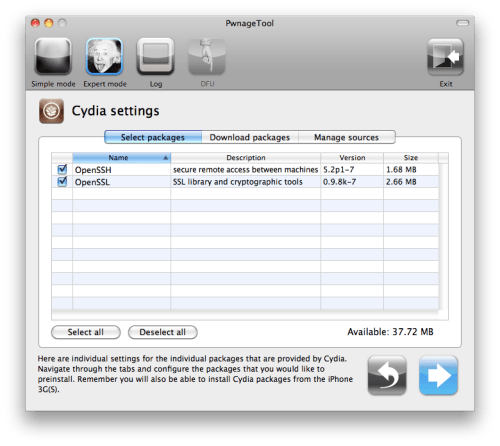Image resolution: width=500 pixels, height=446 pixels.
Task: Open the Log toolbar icon
Action: 156,56
